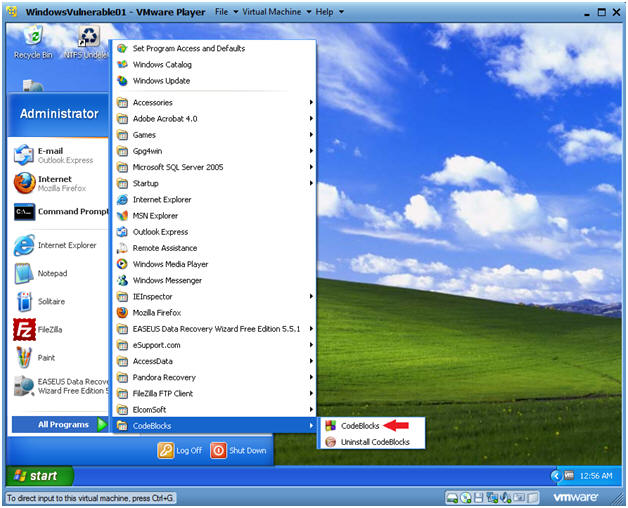Click CodeBlocks folder icon in All Programs
Image resolution: width=628 pixels, height=508 pixels.
(x=122, y=425)
